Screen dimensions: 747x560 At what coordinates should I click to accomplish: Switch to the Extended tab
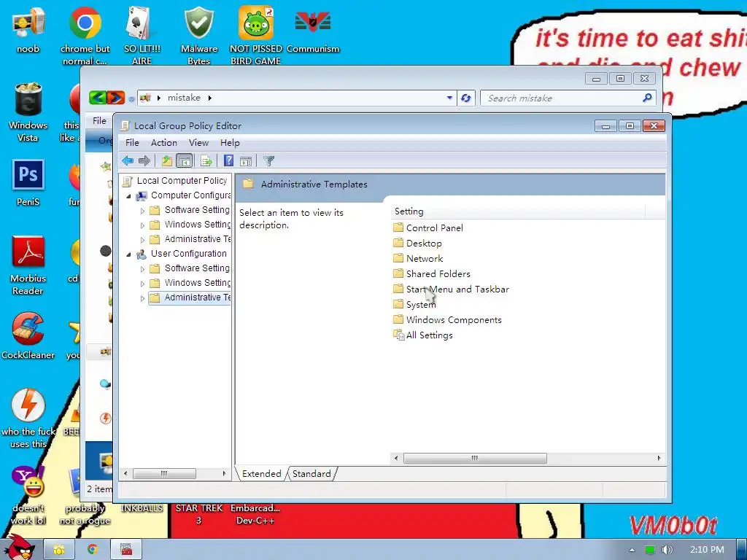coord(262,473)
